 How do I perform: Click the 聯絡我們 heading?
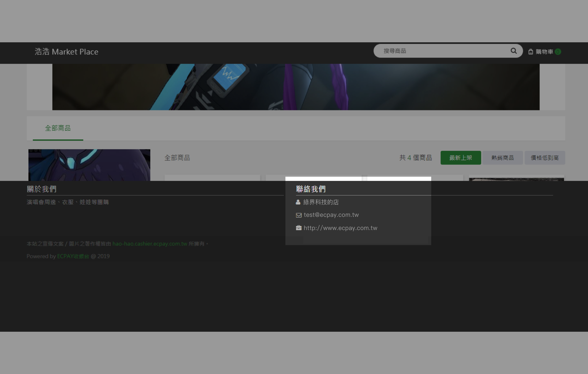[x=311, y=189]
